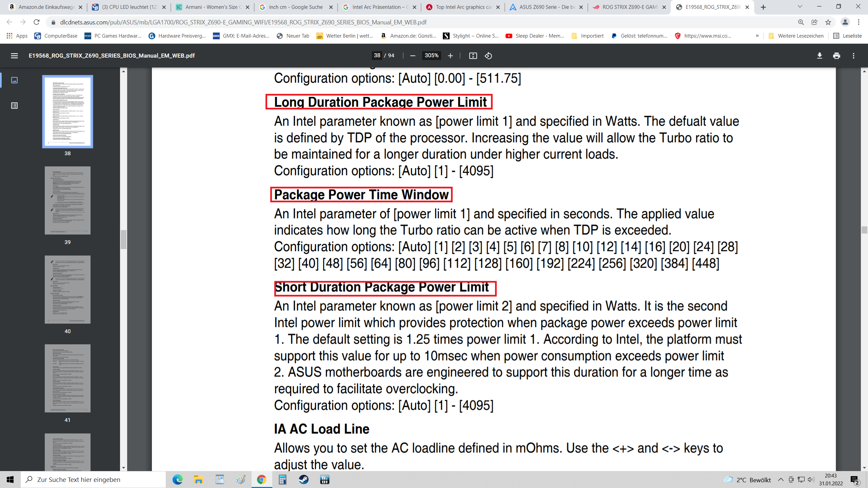Download the PDF file
The width and height of the screenshot is (868, 488).
(820, 56)
